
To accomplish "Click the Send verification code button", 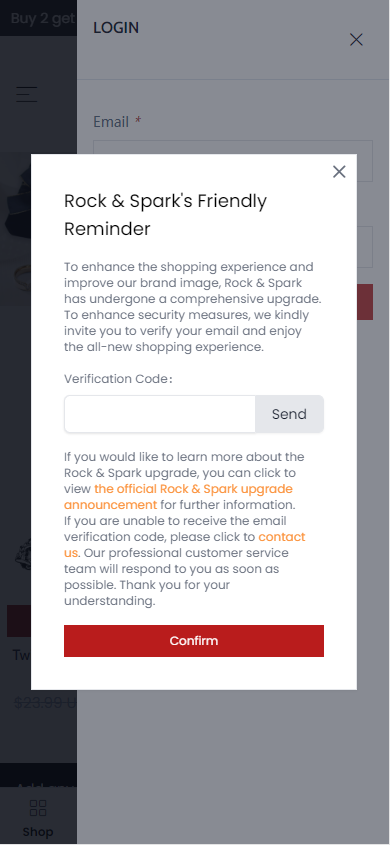I will pos(289,414).
